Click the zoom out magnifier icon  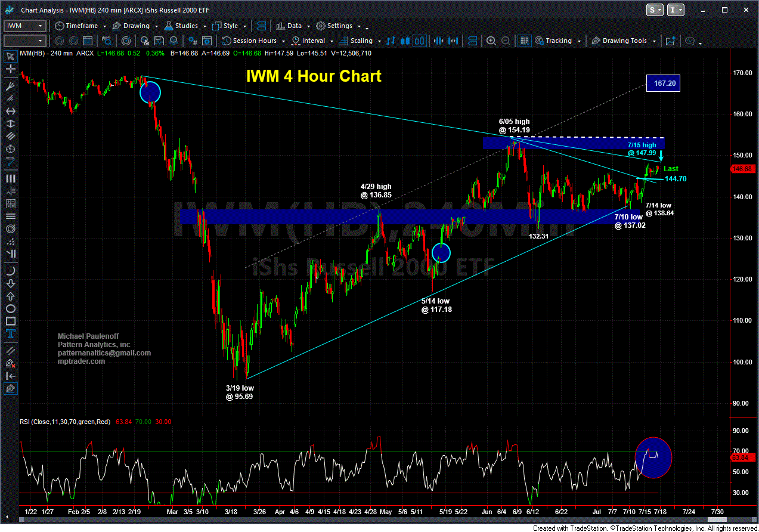(507, 41)
